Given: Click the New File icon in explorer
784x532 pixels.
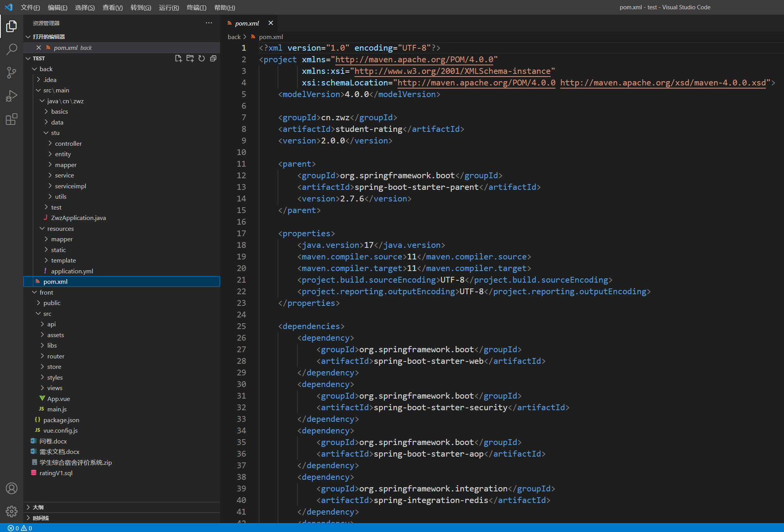Looking at the screenshot, I should [178, 58].
